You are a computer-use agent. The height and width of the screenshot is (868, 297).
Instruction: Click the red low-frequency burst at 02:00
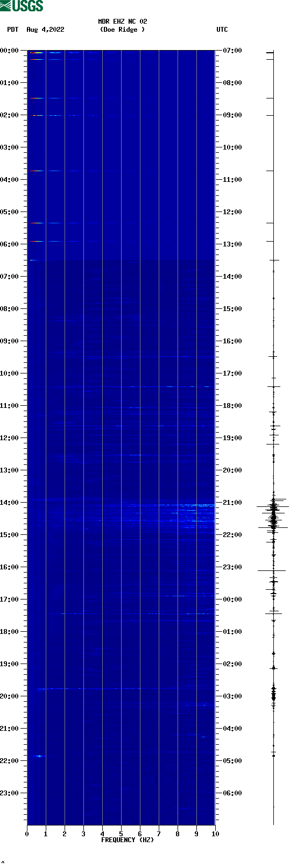coord(36,115)
